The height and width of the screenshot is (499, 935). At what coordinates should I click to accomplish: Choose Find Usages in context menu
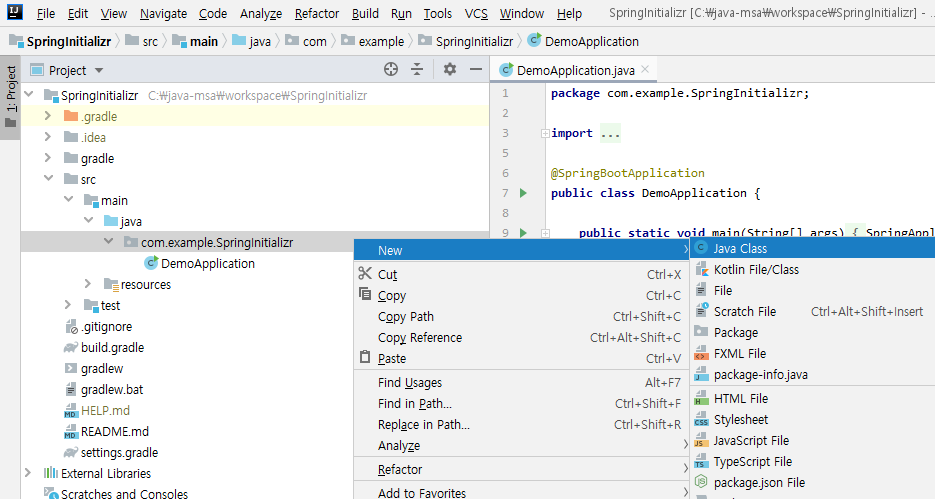(521, 383)
